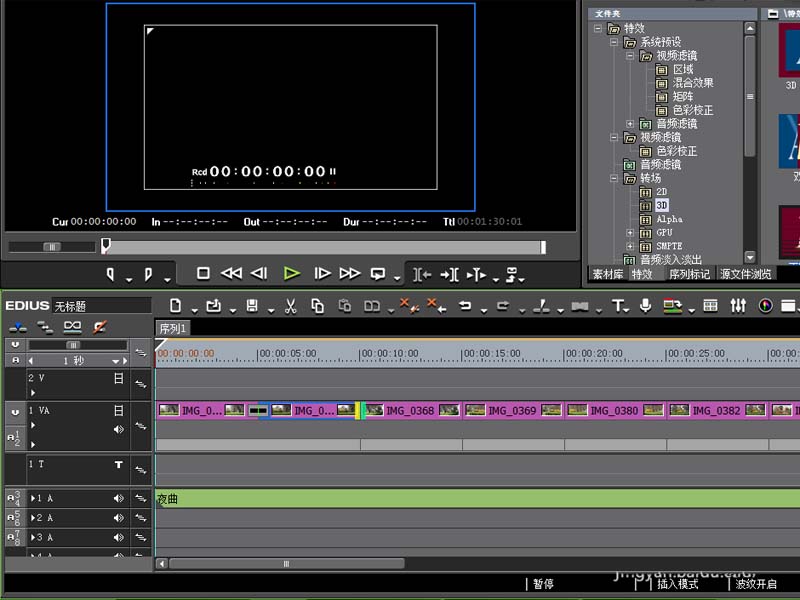The height and width of the screenshot is (600, 800).
Task: Click the Set Default Transition icon
Action: coord(580,306)
